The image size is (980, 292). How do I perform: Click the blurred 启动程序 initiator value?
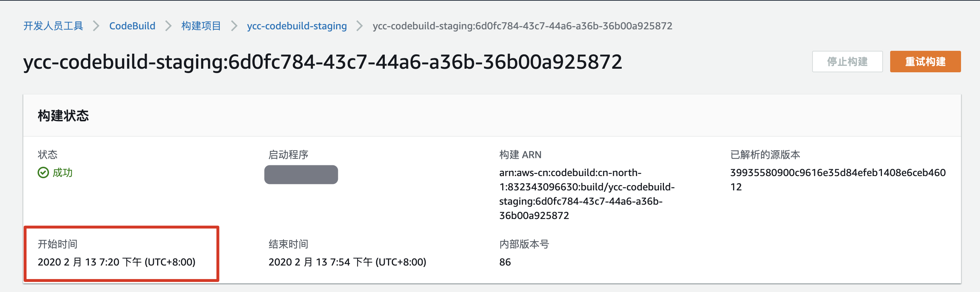pos(301,175)
